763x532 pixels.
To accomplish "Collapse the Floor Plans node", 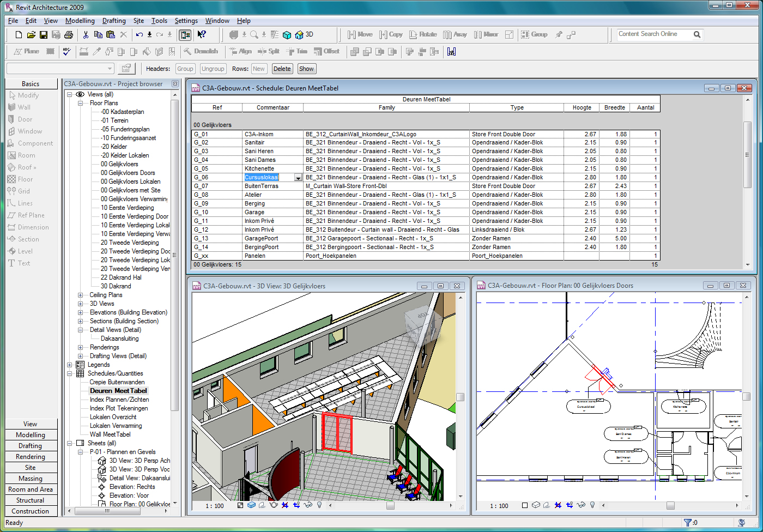I will click(x=81, y=103).
